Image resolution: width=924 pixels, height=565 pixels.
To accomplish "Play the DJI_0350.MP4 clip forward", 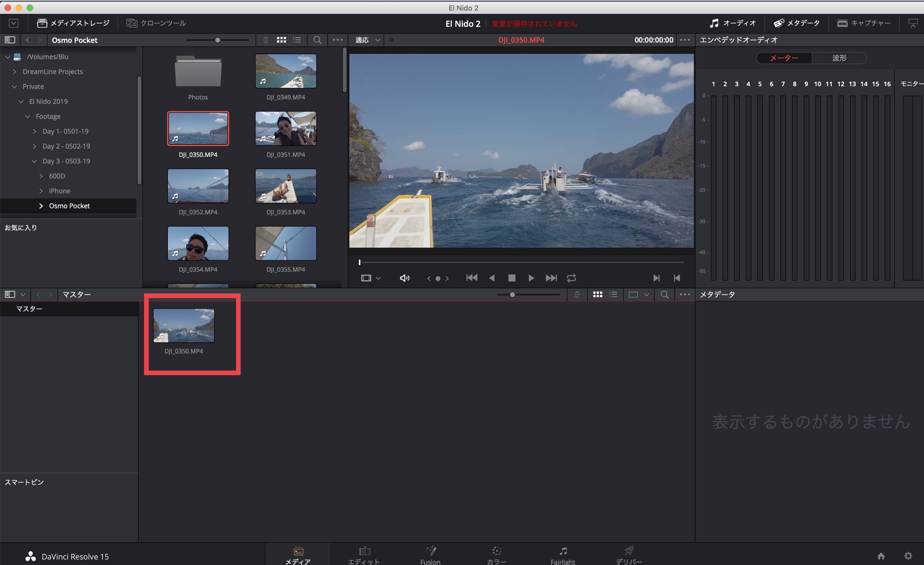I will click(x=531, y=278).
